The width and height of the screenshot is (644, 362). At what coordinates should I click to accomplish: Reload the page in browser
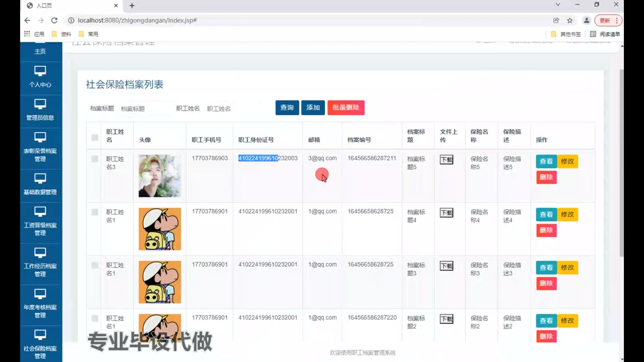pyautogui.click(x=54, y=20)
